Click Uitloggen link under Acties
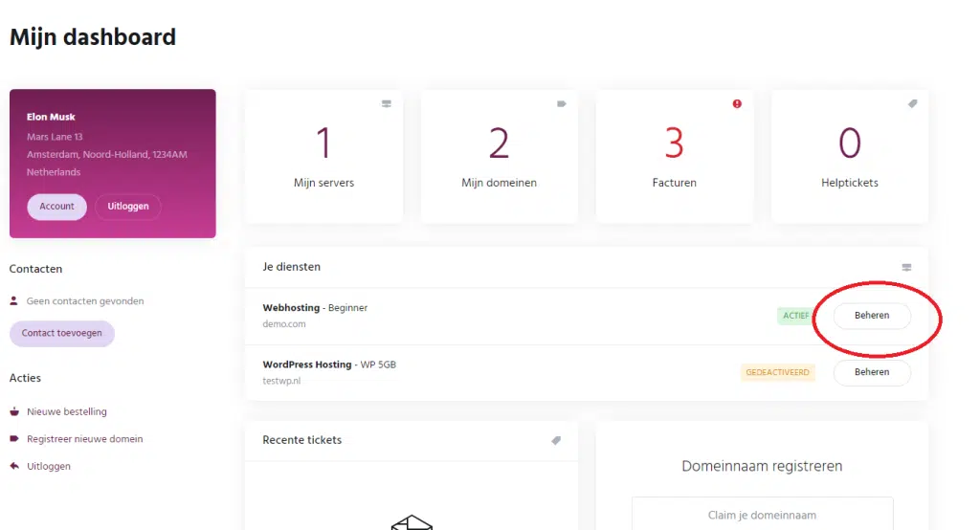 [48, 466]
